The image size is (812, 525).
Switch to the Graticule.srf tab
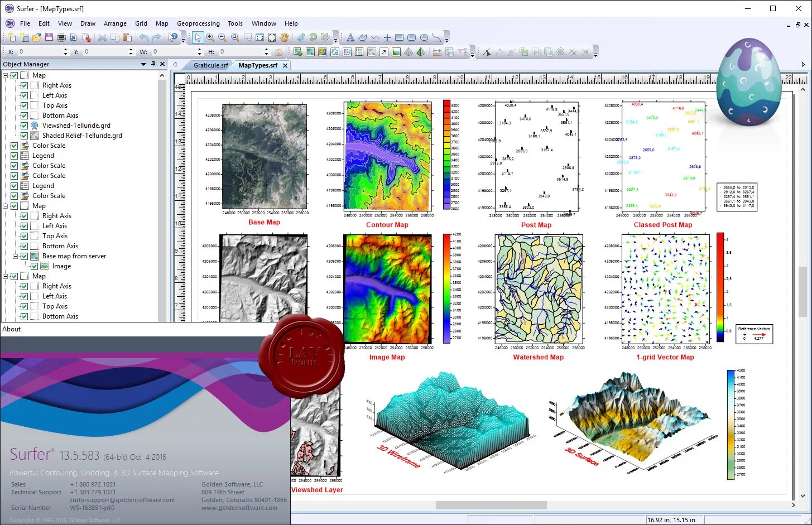pos(210,65)
